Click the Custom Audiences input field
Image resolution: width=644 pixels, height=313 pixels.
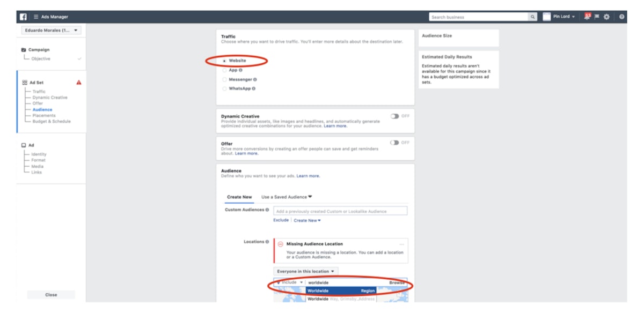point(340,211)
